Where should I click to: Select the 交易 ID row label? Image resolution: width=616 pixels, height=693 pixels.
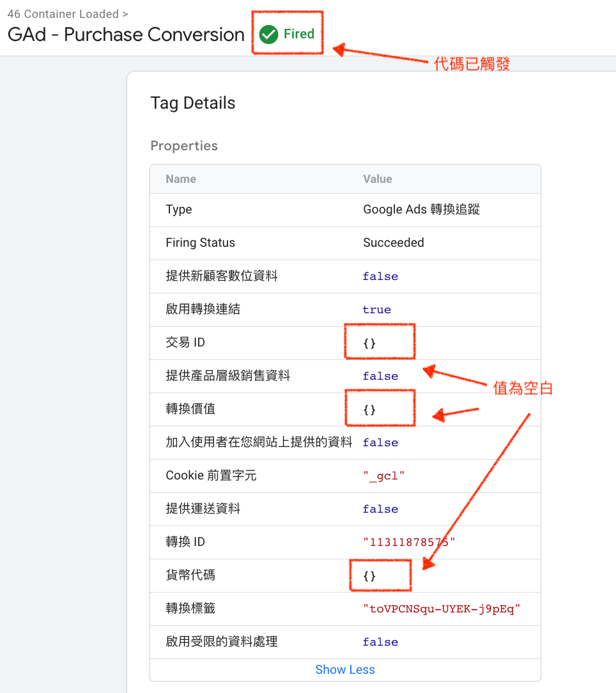[x=185, y=343]
